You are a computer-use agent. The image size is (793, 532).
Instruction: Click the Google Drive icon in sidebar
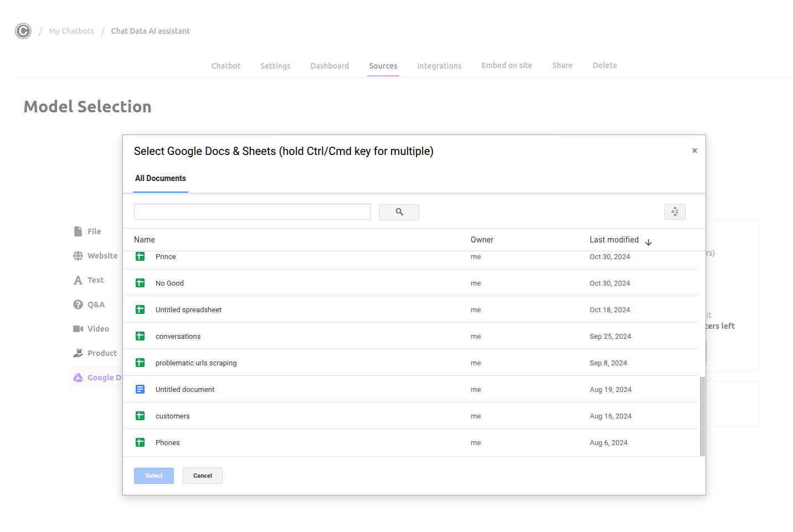pos(78,378)
